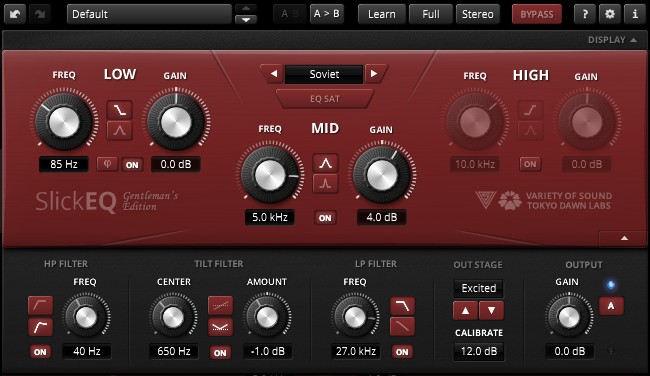
Task: Select lower V-shaped tilt filter button
Action: point(220,327)
